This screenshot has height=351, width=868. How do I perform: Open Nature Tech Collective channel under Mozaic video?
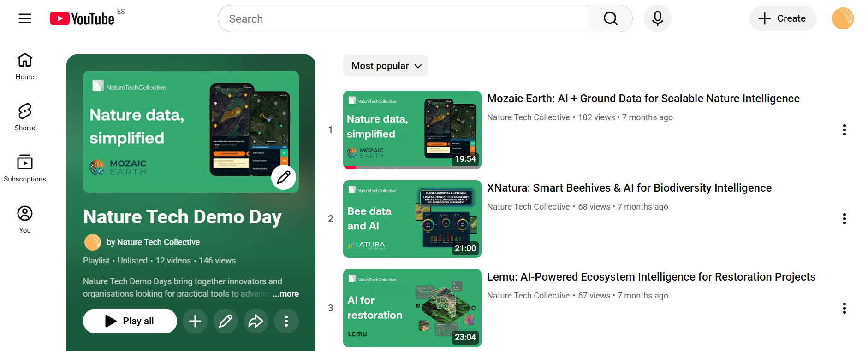pyautogui.click(x=528, y=117)
